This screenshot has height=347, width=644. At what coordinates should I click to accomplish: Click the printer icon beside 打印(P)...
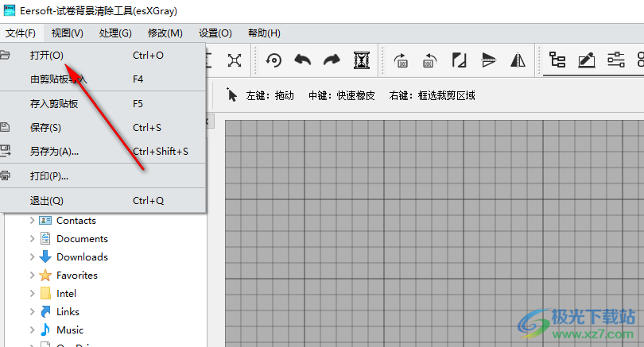[x=5, y=176]
